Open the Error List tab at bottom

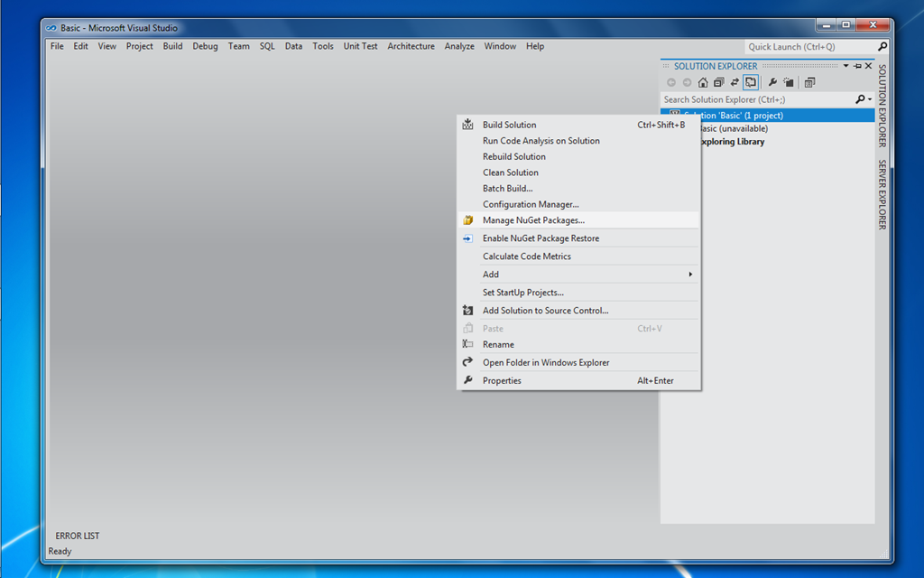click(x=78, y=536)
